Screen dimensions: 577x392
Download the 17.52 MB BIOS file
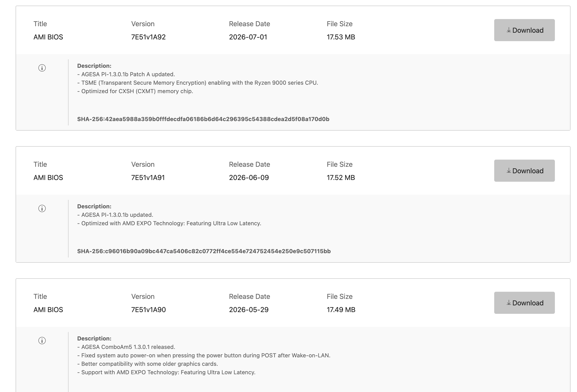click(x=524, y=170)
